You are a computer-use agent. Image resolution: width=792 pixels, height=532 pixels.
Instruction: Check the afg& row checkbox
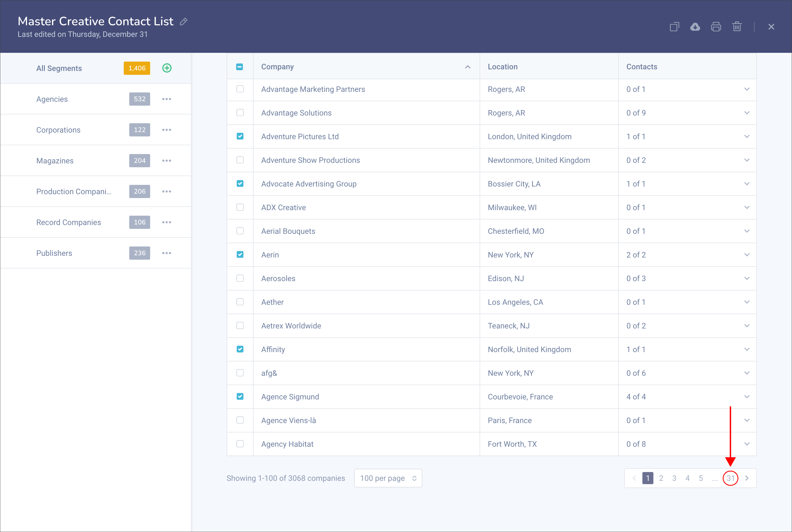click(x=240, y=373)
